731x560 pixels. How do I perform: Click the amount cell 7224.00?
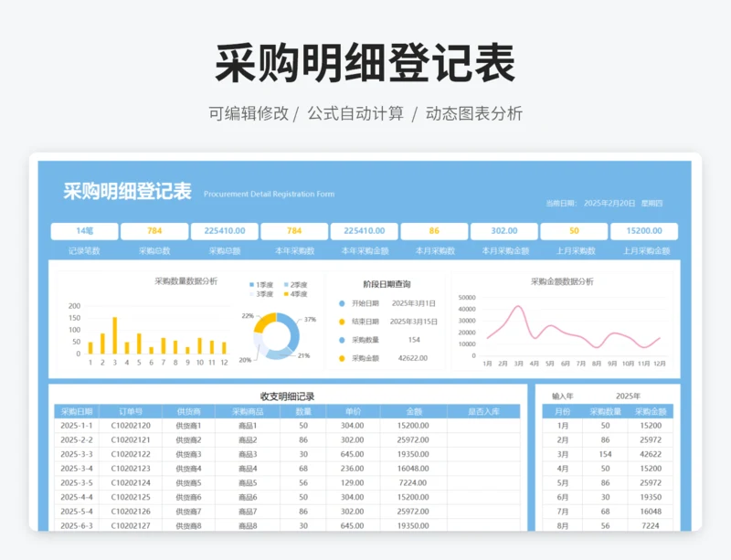[x=413, y=483]
